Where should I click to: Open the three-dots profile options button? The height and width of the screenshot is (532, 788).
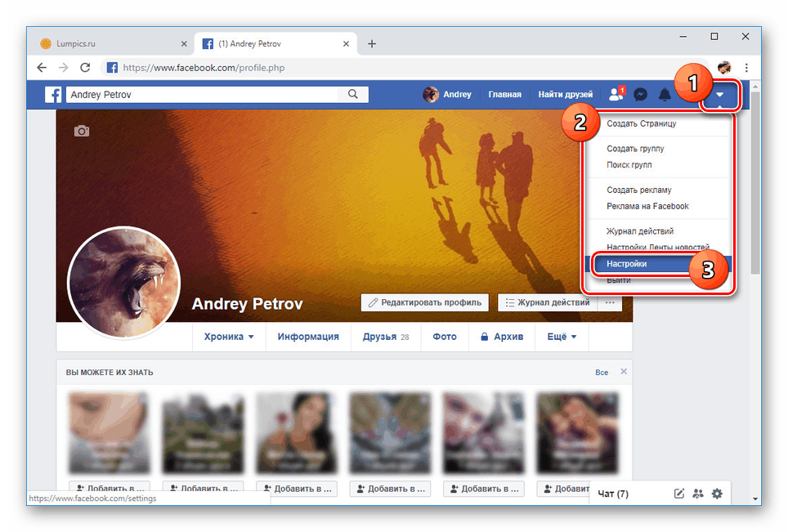pyautogui.click(x=610, y=302)
